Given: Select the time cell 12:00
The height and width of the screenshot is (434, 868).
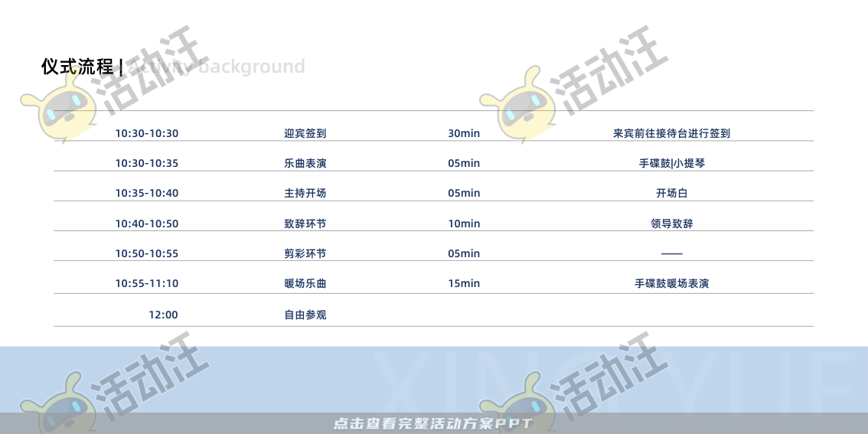Looking at the screenshot, I should 163,315.
